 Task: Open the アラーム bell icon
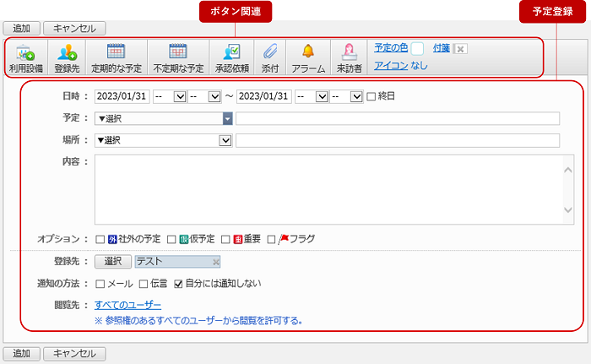pyautogui.click(x=308, y=57)
